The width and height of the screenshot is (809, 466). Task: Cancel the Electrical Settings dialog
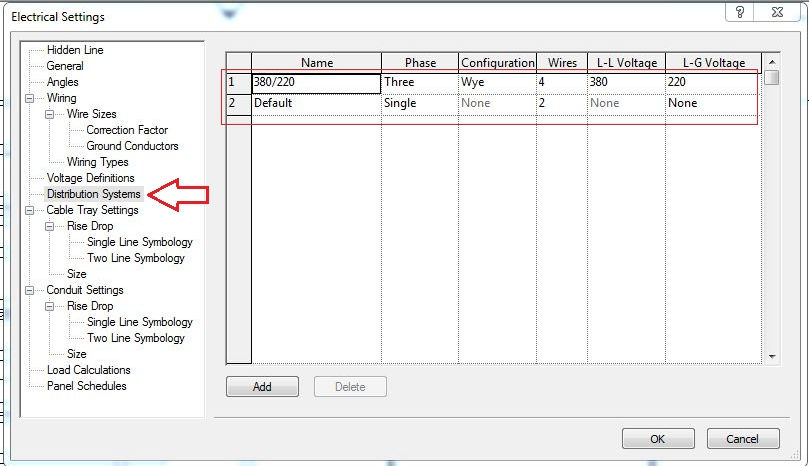pyautogui.click(x=742, y=439)
